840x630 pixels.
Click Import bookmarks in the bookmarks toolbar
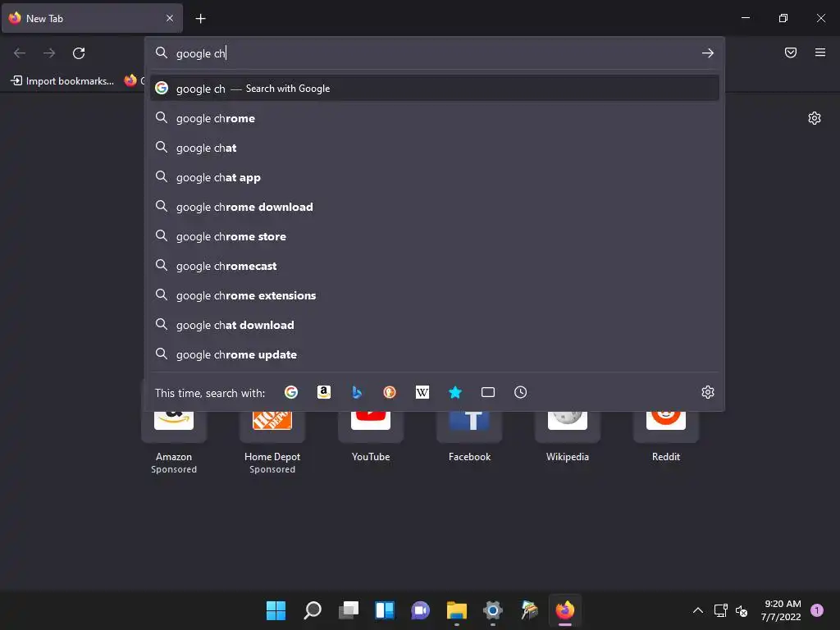(62, 81)
